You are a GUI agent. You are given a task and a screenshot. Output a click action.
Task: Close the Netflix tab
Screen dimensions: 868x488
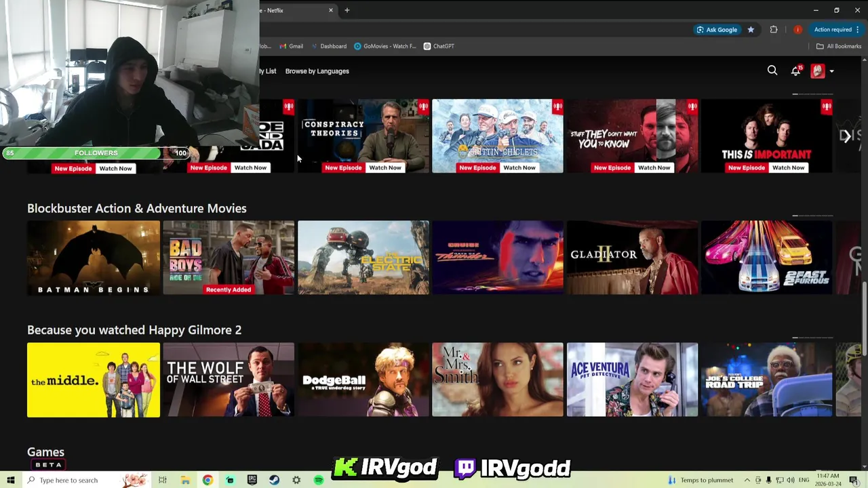tap(331, 10)
